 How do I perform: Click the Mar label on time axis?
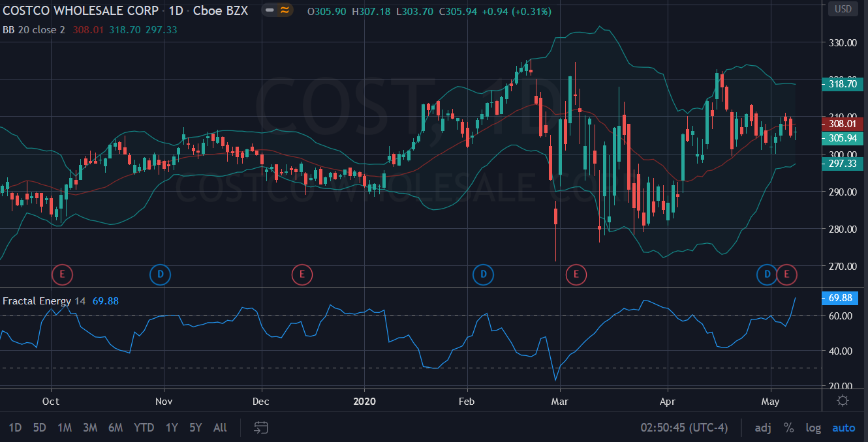tap(560, 401)
